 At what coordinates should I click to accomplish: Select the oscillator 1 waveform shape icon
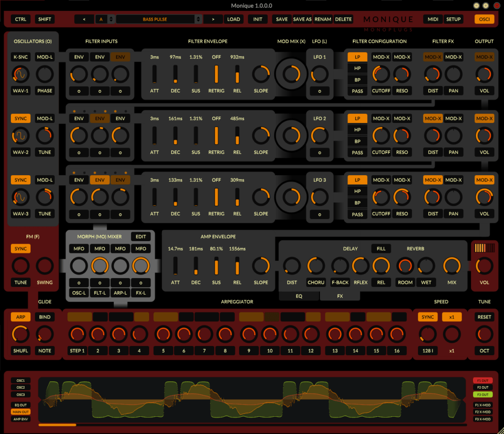[x=20, y=73]
